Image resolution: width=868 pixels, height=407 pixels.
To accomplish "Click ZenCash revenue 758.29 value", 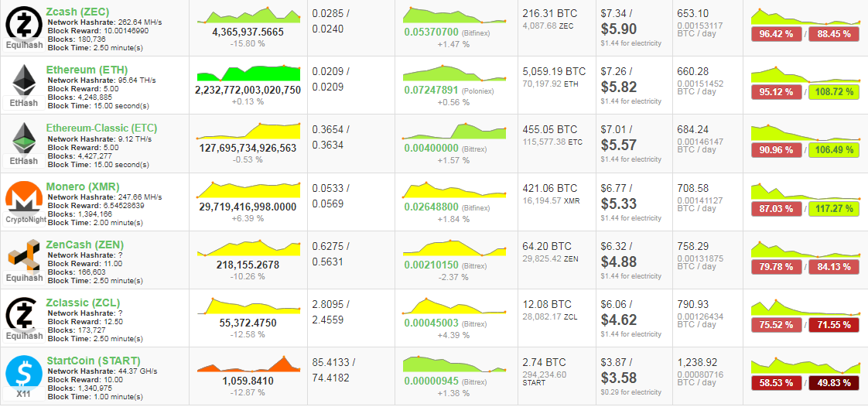I will coord(692,246).
